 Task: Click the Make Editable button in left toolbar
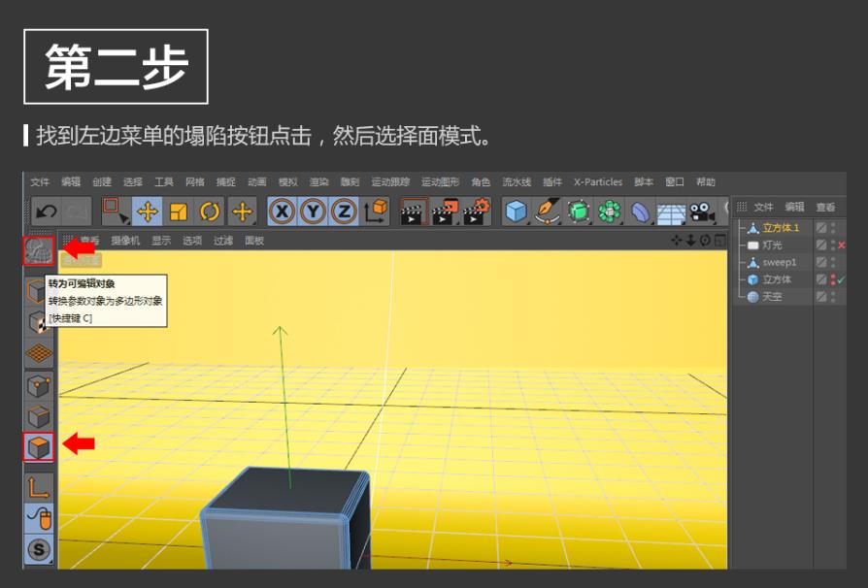pyautogui.click(x=38, y=250)
